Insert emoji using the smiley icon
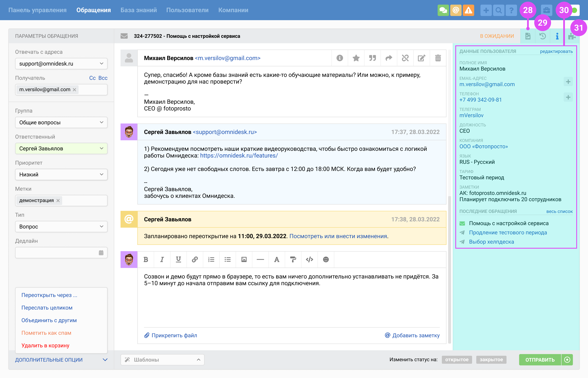Screen dimensions: 588x378 pyautogui.click(x=326, y=259)
